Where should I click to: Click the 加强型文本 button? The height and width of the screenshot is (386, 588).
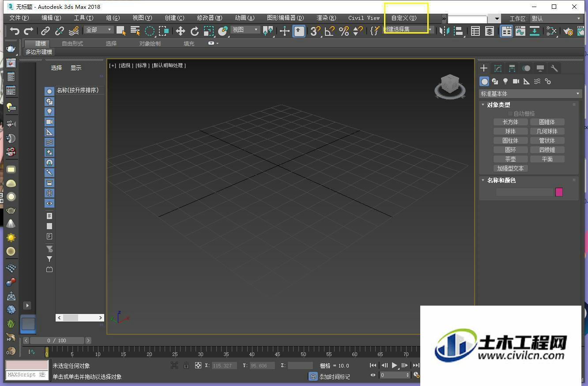point(510,168)
